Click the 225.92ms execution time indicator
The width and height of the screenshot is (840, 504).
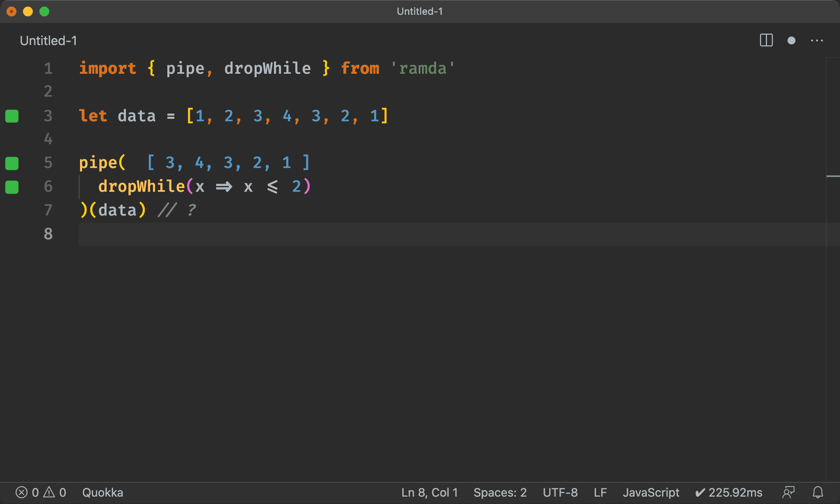click(729, 492)
